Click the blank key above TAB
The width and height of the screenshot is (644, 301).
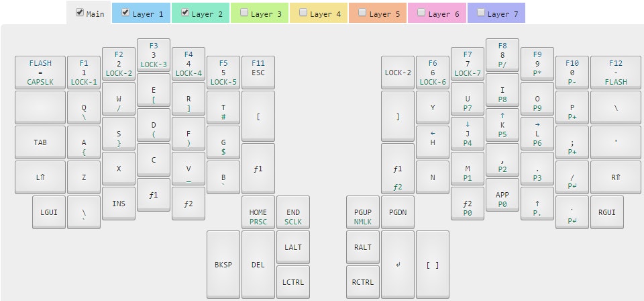(40, 107)
